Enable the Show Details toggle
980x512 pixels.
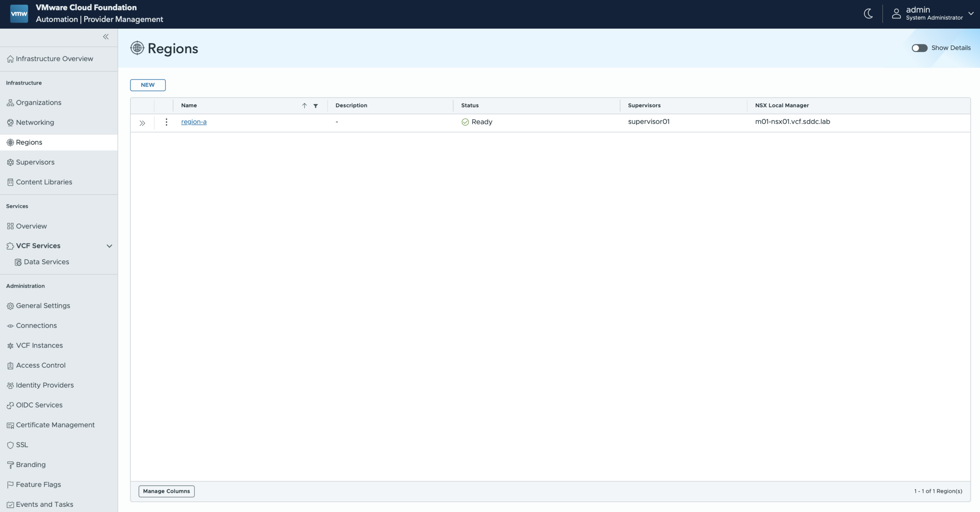[x=919, y=48]
